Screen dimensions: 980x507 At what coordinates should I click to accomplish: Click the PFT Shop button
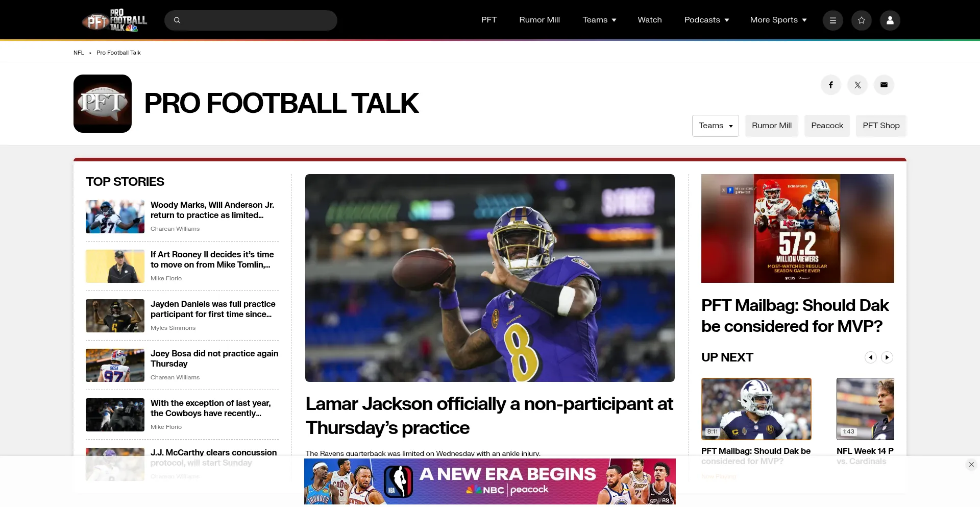coord(880,126)
